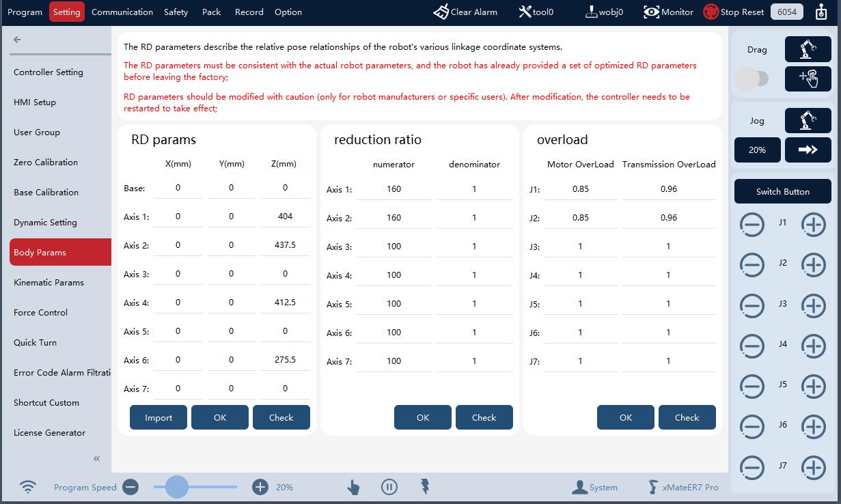
Task: Open the Monitor eye icon
Action: point(652,12)
